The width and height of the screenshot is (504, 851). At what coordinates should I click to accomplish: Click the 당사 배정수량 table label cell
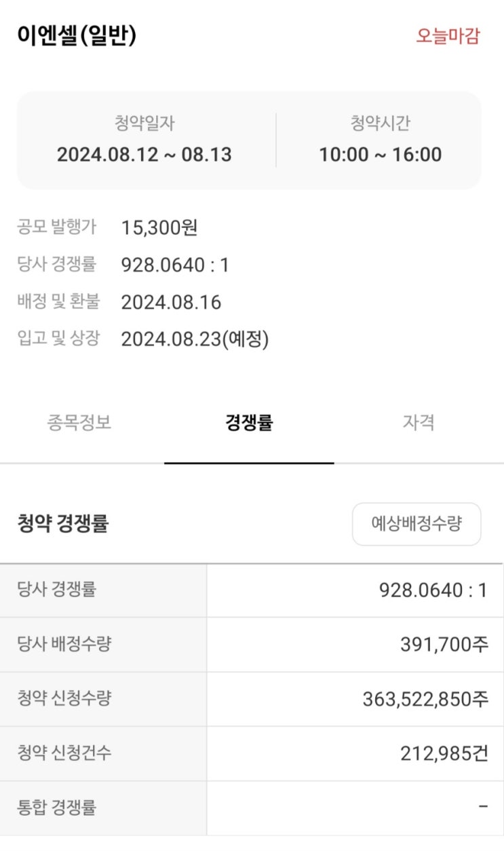(x=103, y=644)
